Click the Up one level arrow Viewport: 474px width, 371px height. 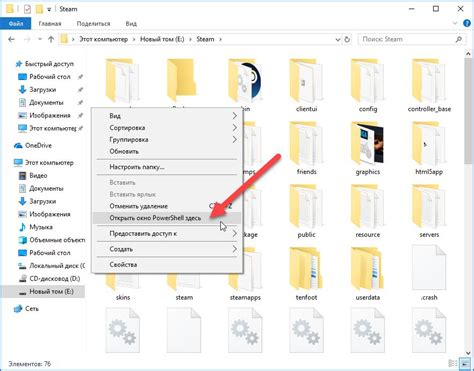tap(51, 39)
